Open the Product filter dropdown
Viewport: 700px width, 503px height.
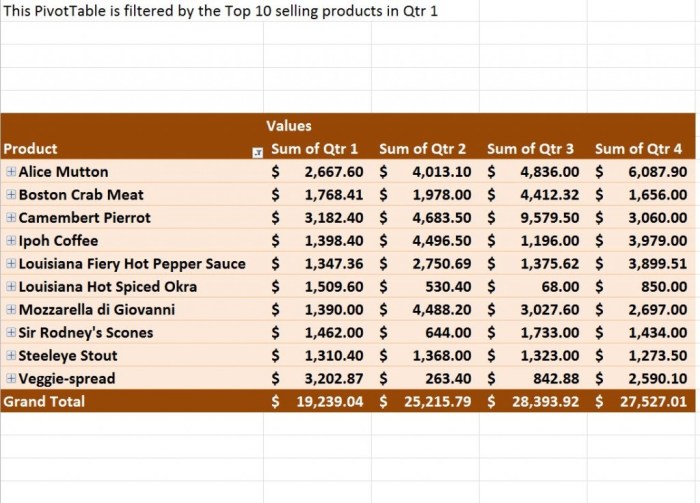click(258, 153)
